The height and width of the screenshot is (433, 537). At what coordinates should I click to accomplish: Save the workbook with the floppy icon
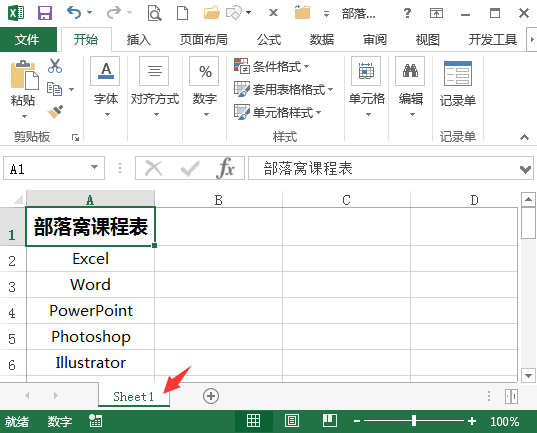pyautogui.click(x=45, y=13)
